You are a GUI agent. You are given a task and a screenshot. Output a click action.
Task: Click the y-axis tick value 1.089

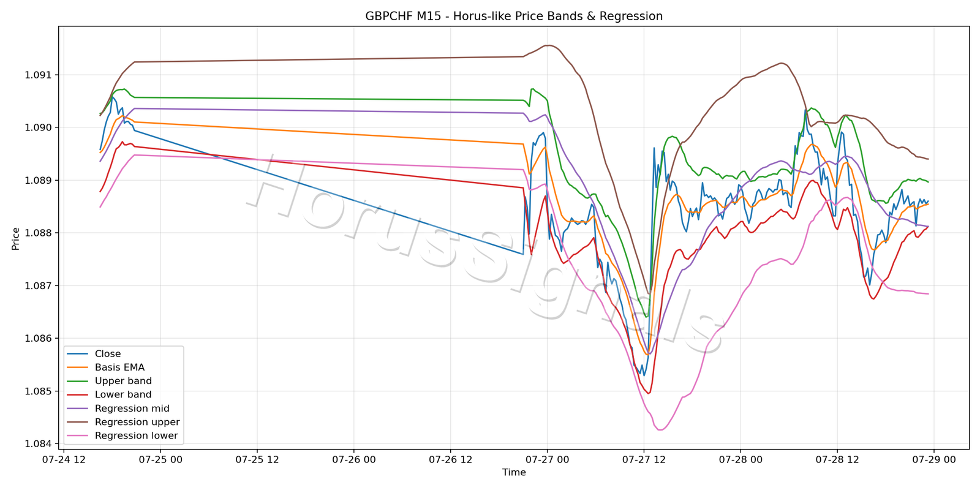coord(39,181)
